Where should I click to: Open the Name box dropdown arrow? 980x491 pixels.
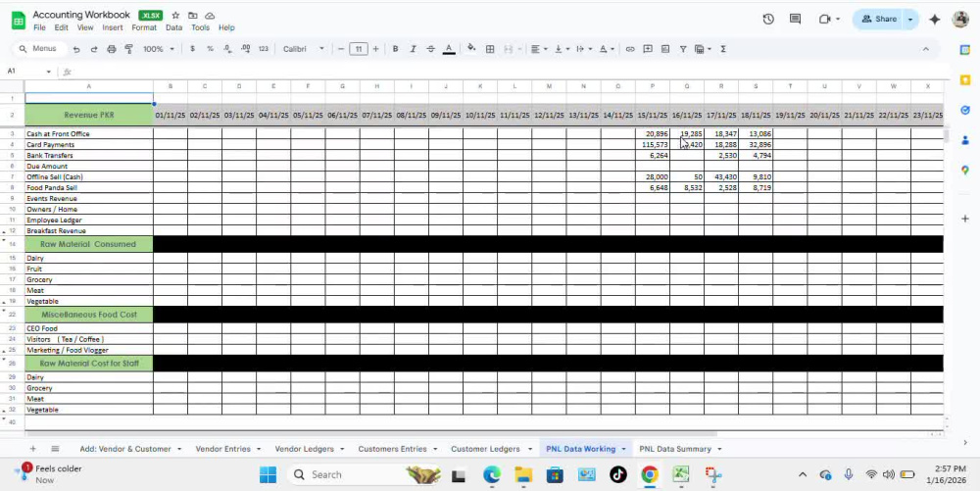[x=49, y=72]
